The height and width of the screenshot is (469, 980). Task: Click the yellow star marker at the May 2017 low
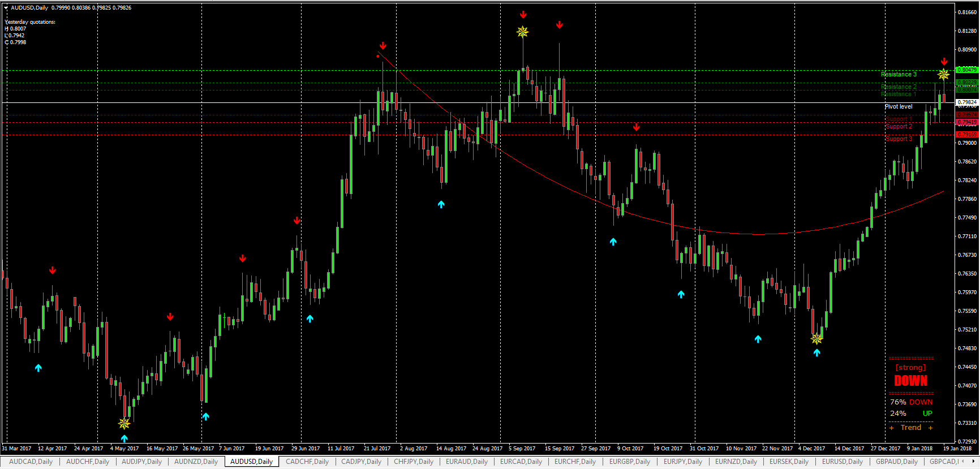click(x=124, y=423)
